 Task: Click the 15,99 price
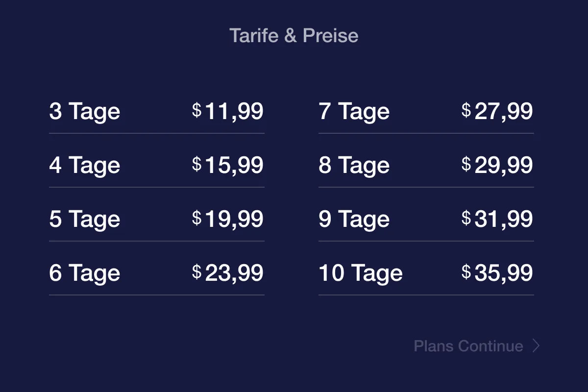tap(234, 165)
